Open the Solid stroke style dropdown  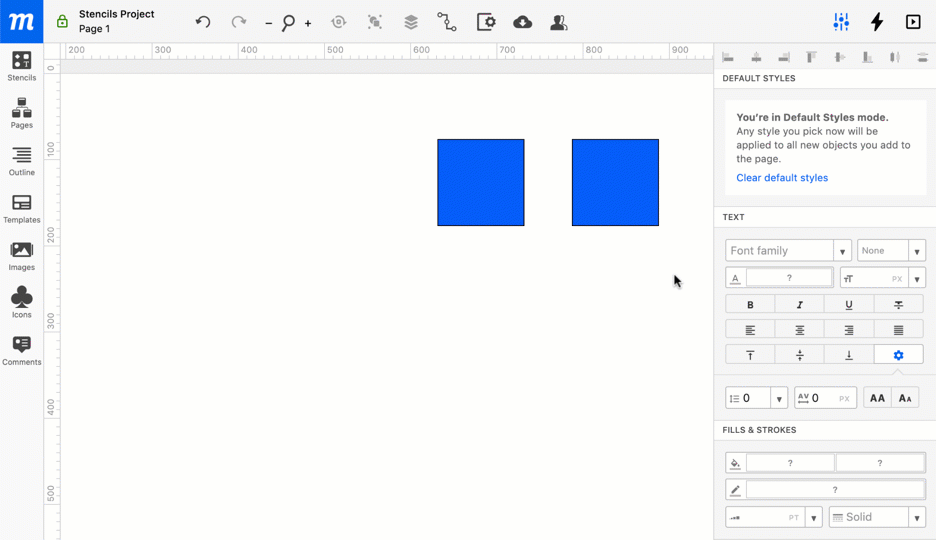(x=877, y=517)
